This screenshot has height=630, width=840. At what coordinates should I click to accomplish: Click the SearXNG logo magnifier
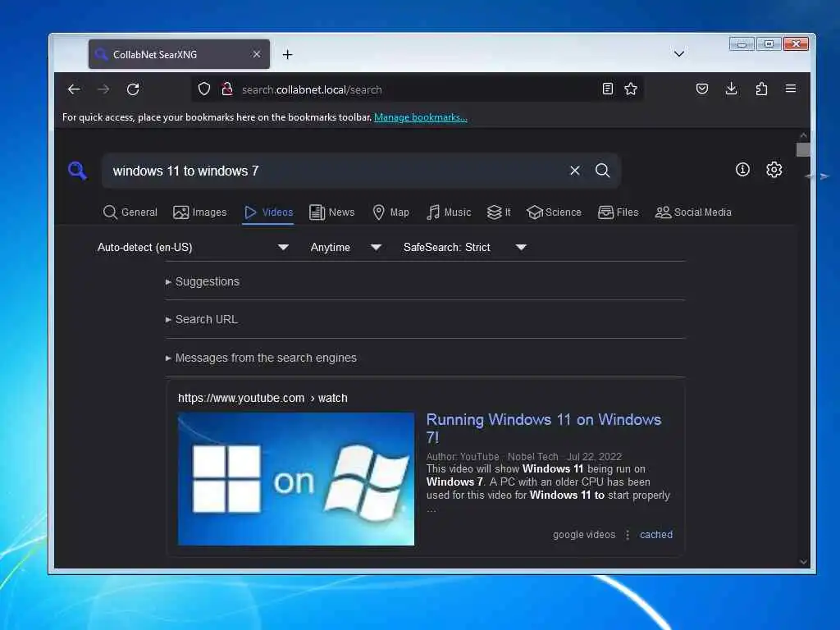pos(77,171)
